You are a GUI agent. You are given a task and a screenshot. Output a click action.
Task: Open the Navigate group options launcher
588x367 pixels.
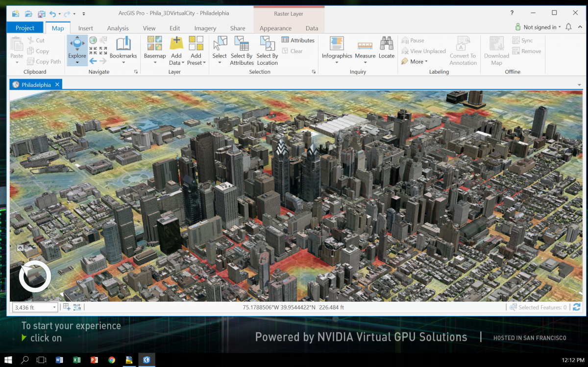tap(136, 72)
